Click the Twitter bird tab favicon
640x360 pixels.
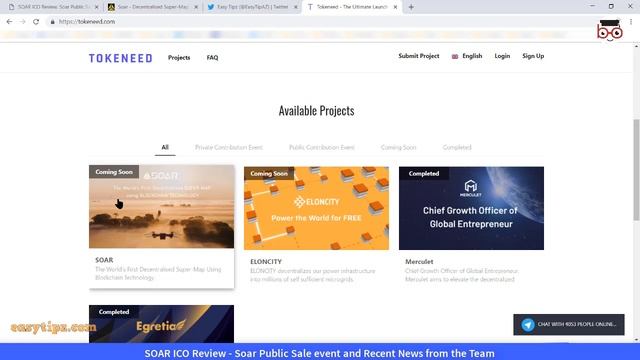point(211,7)
